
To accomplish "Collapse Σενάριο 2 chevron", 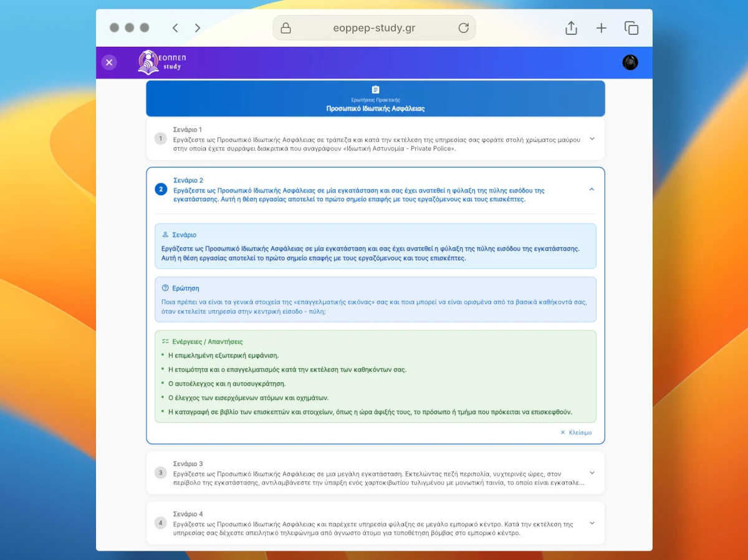I will point(592,189).
